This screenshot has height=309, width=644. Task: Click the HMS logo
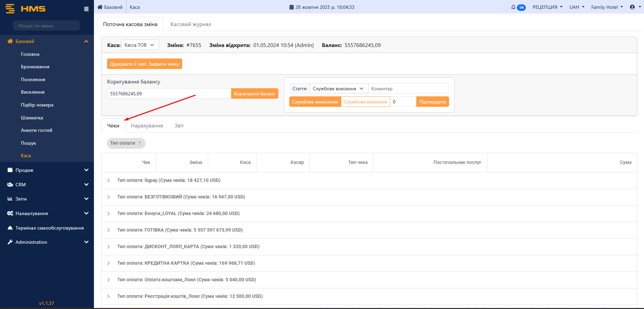coord(26,9)
